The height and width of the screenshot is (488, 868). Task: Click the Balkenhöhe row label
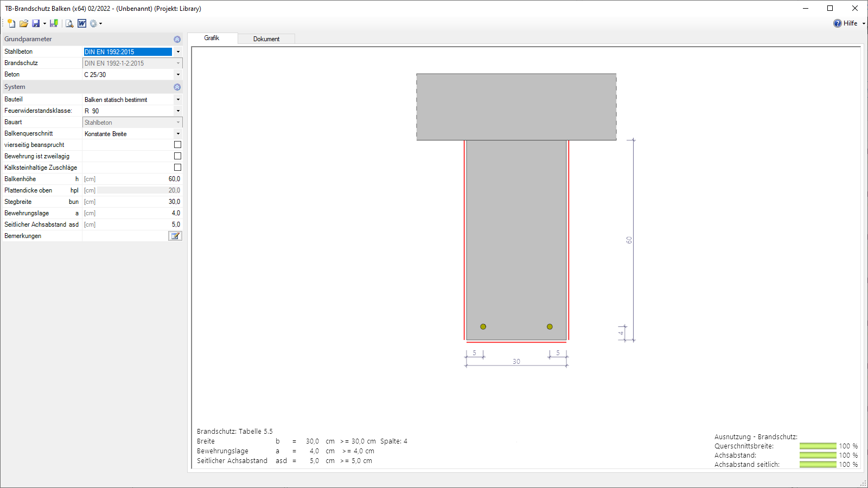20,179
